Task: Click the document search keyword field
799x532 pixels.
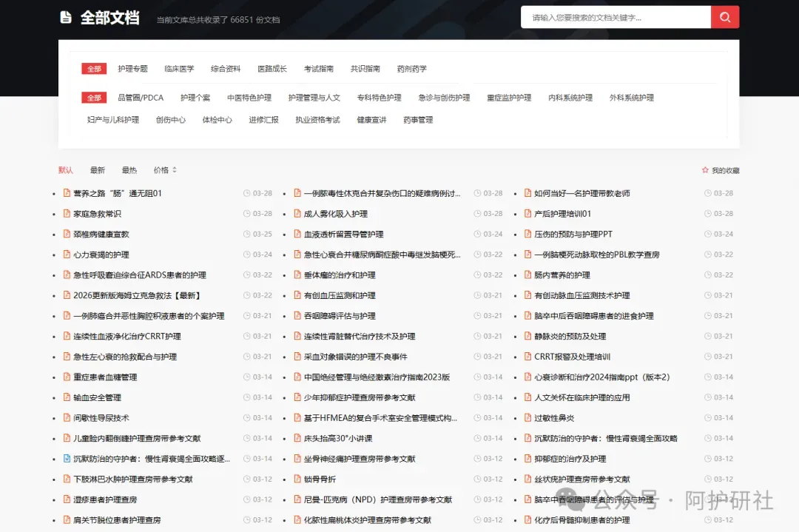Action: tap(616, 17)
